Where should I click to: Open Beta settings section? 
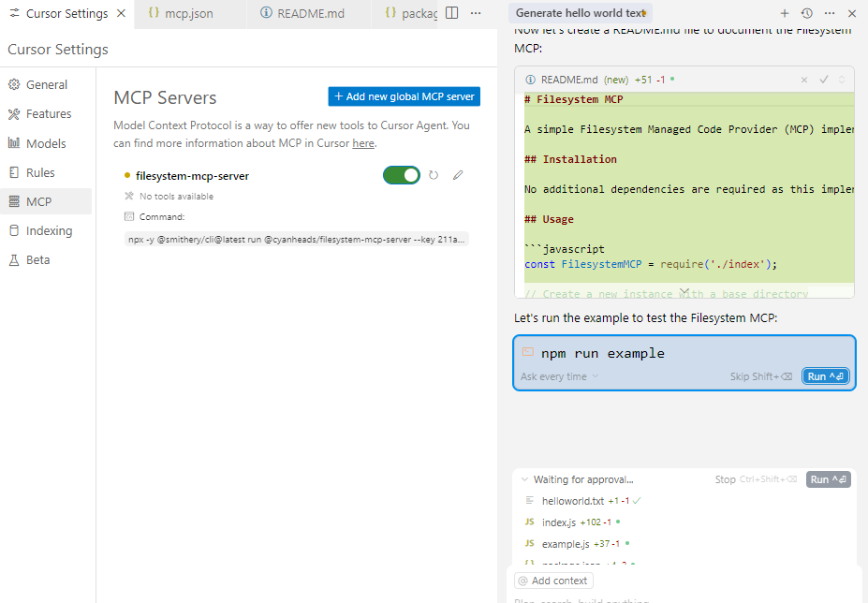[46, 259]
